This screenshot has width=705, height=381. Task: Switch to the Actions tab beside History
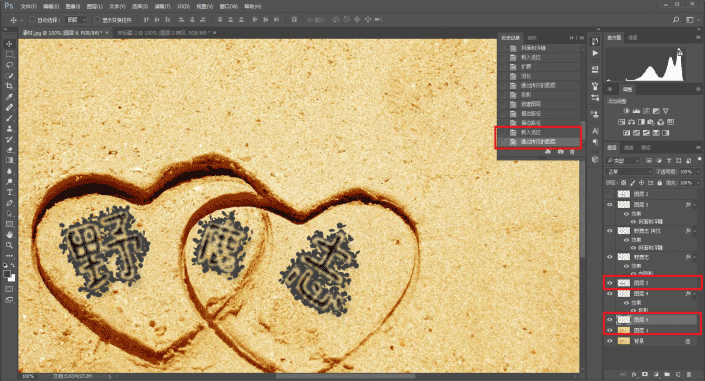(532, 38)
